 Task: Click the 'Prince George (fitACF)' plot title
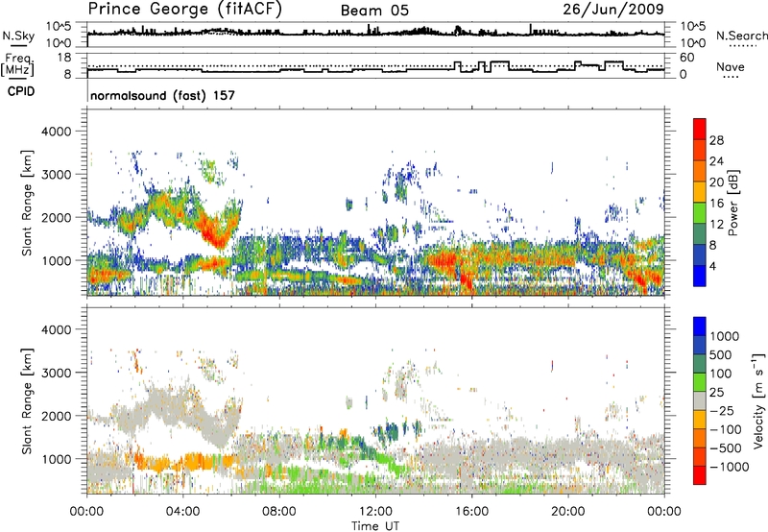coord(185,10)
